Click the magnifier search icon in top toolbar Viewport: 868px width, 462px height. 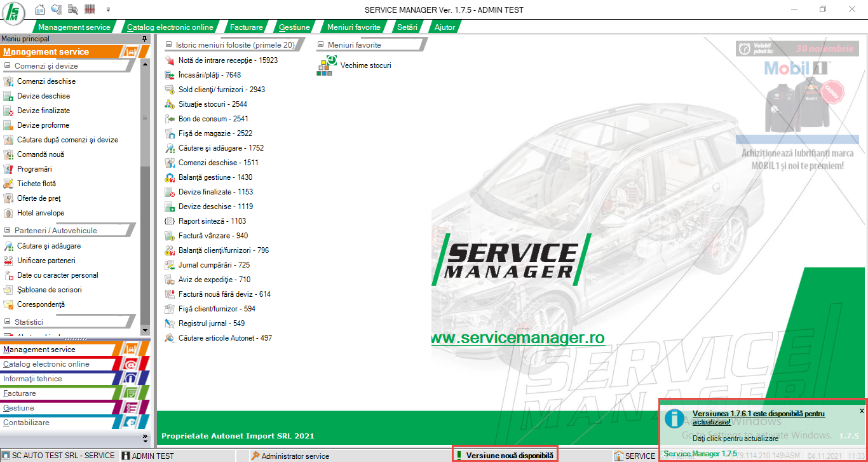57,10
